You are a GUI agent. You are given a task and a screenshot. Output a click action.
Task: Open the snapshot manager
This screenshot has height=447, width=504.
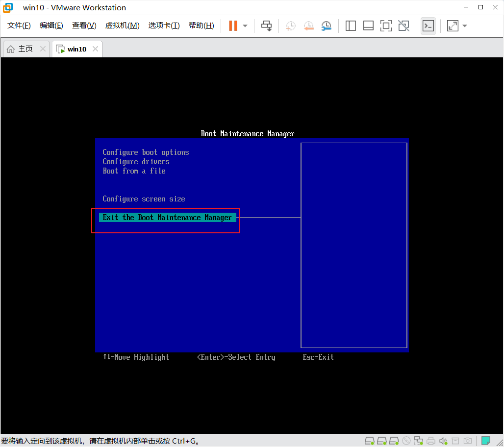326,25
